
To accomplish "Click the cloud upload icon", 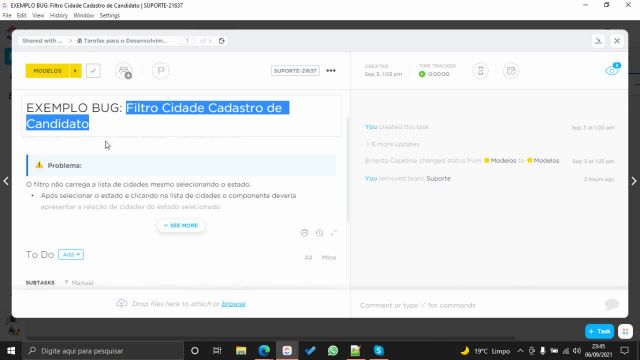I will tap(122, 303).
